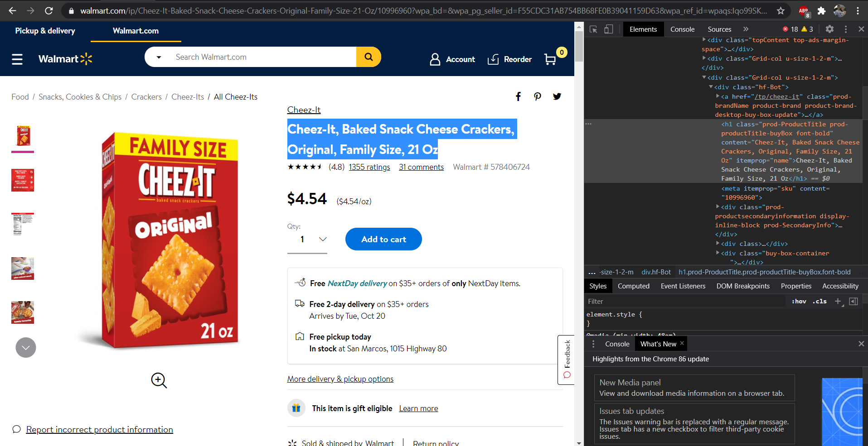Open the Account link
The height and width of the screenshot is (446, 868).
(452, 59)
